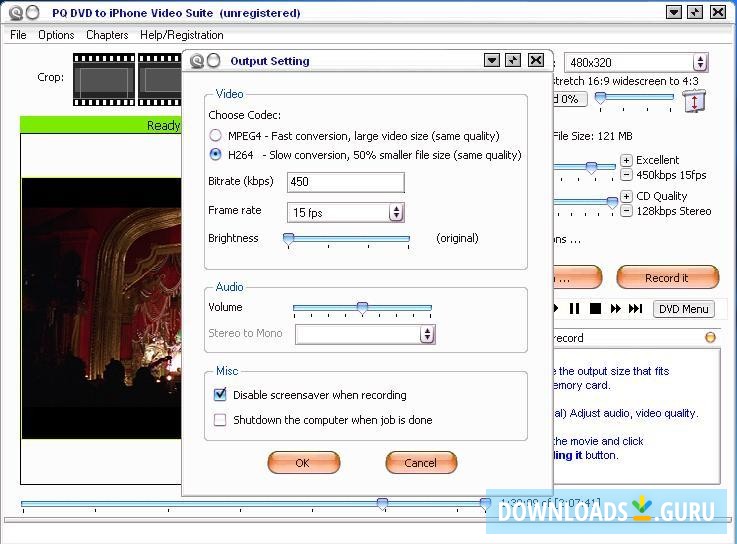Click the timeline position marker near middle

tap(383, 504)
